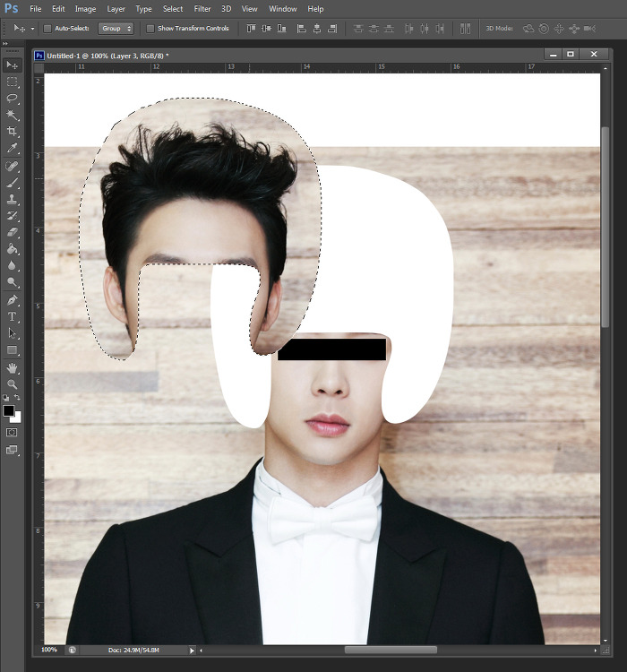Toggle Quick Mask mode in toolbar
Screen dimensions: 627x672
pos(13,432)
